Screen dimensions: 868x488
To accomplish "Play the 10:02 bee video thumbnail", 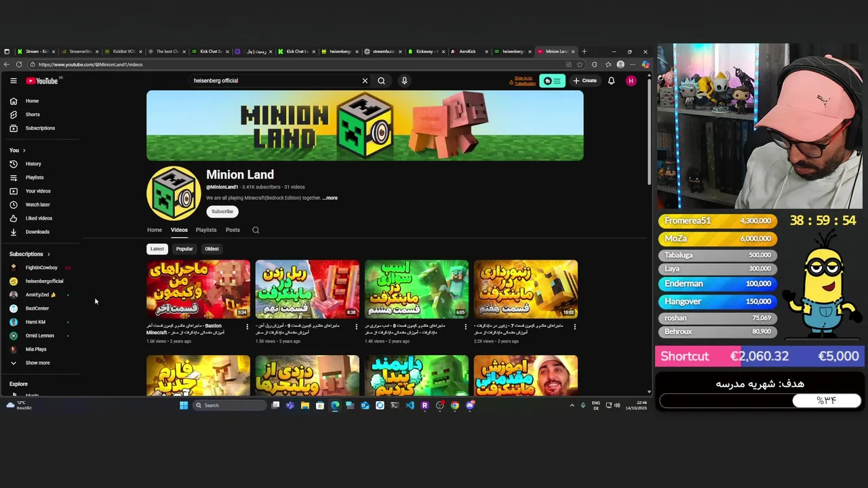I will [x=526, y=289].
